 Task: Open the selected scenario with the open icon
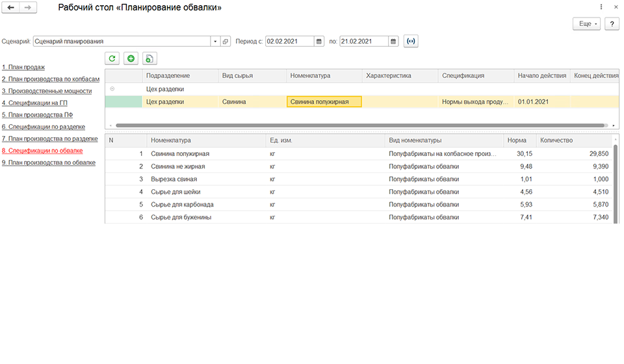[226, 42]
